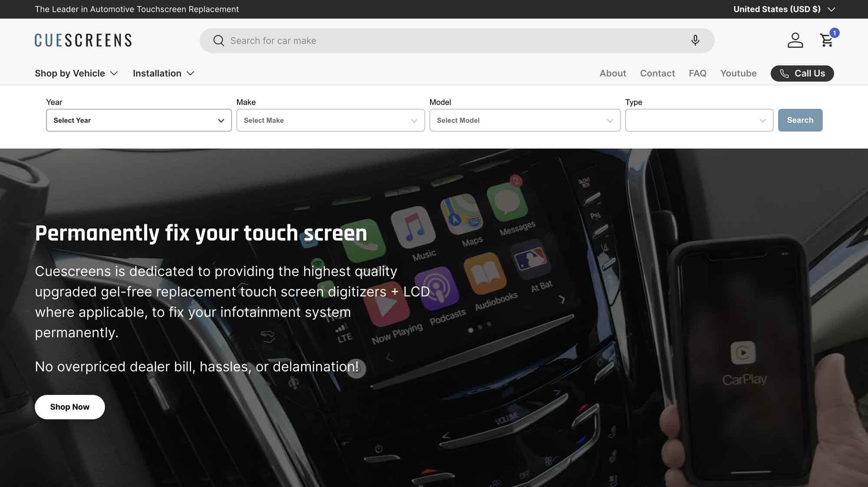Screen dimensions: 868x487
Task: Open the Select Year dropdown
Action: tap(139, 120)
